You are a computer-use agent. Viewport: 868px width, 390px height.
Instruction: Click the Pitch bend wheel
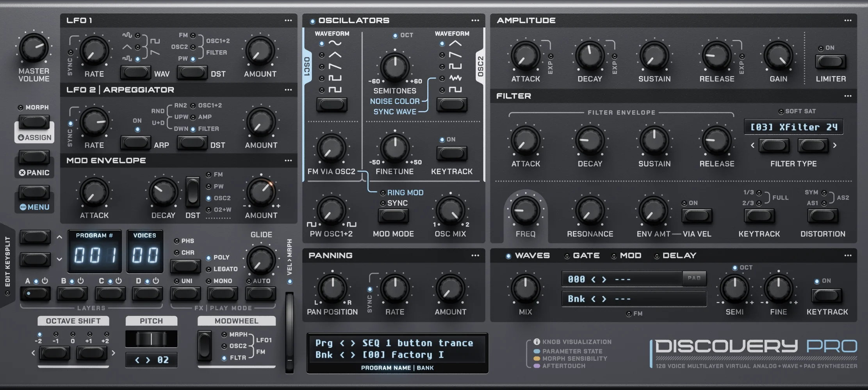pyautogui.click(x=151, y=339)
